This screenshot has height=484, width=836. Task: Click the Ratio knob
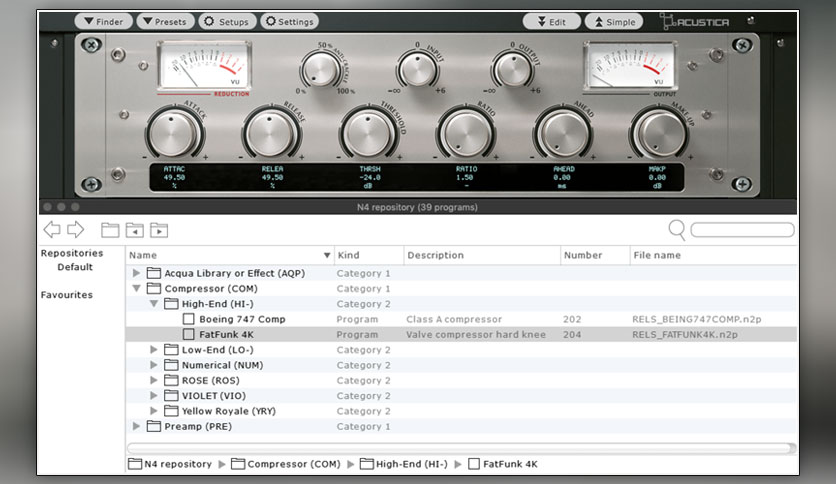(x=467, y=134)
